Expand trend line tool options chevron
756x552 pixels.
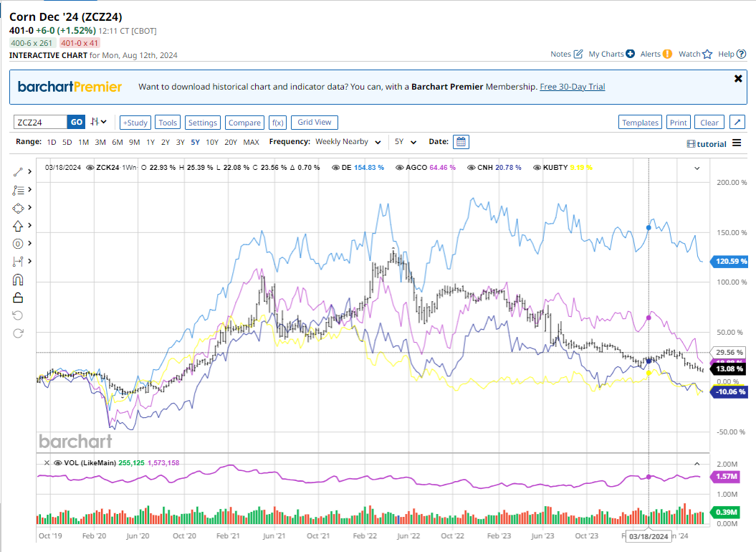coord(30,171)
